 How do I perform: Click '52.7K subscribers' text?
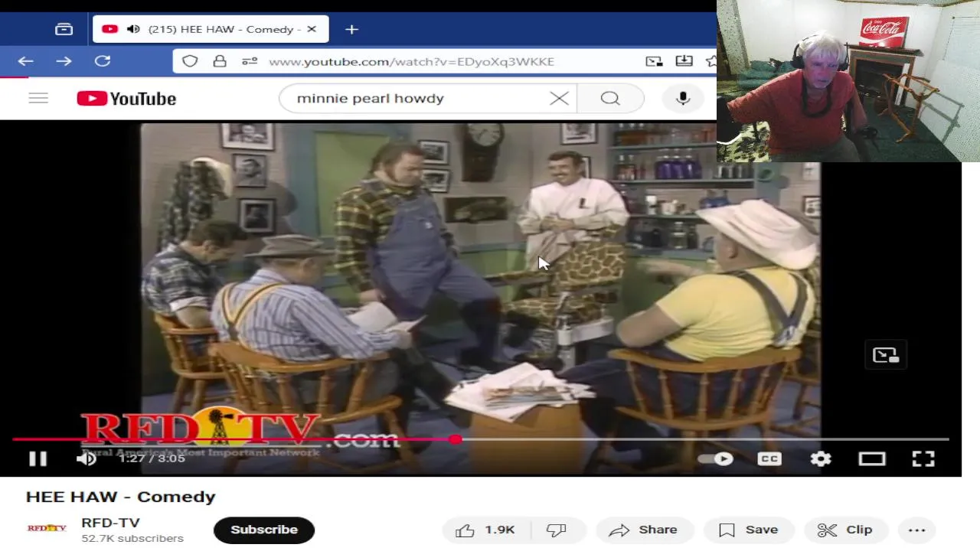click(x=132, y=539)
